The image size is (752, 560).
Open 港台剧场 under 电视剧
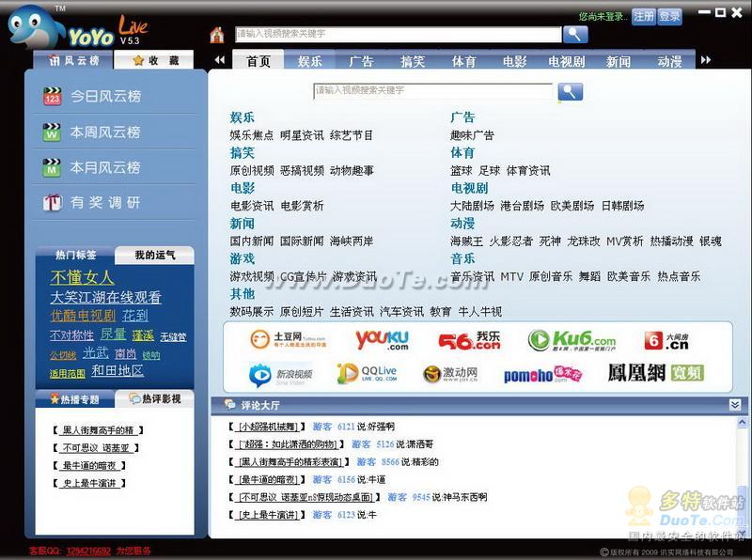click(522, 206)
